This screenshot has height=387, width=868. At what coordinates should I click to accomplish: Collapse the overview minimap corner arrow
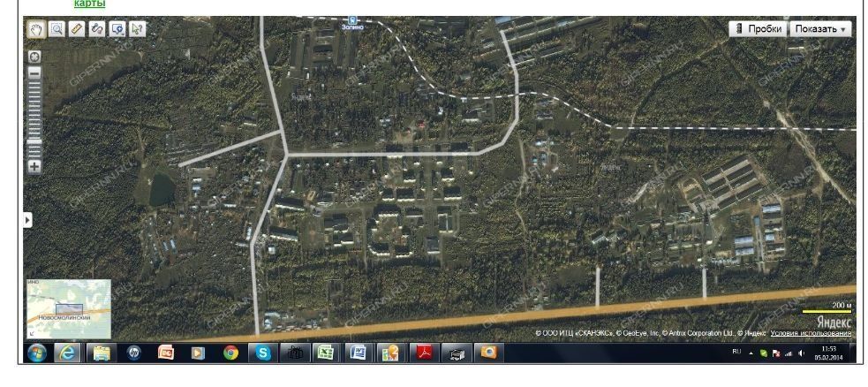point(32,334)
